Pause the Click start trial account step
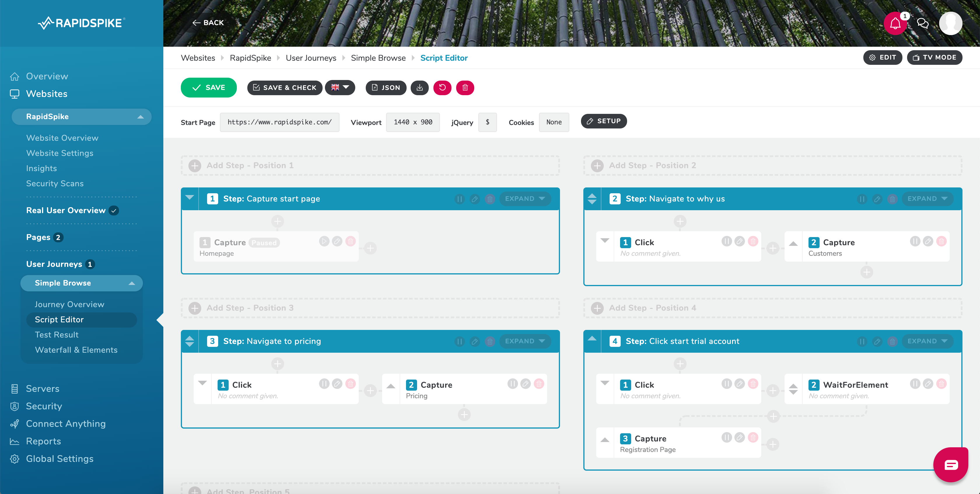This screenshot has height=494, width=980. click(862, 341)
